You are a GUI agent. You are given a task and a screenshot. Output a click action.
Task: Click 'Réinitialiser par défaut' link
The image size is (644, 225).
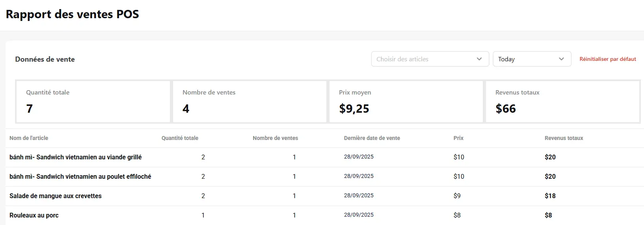coord(608,59)
